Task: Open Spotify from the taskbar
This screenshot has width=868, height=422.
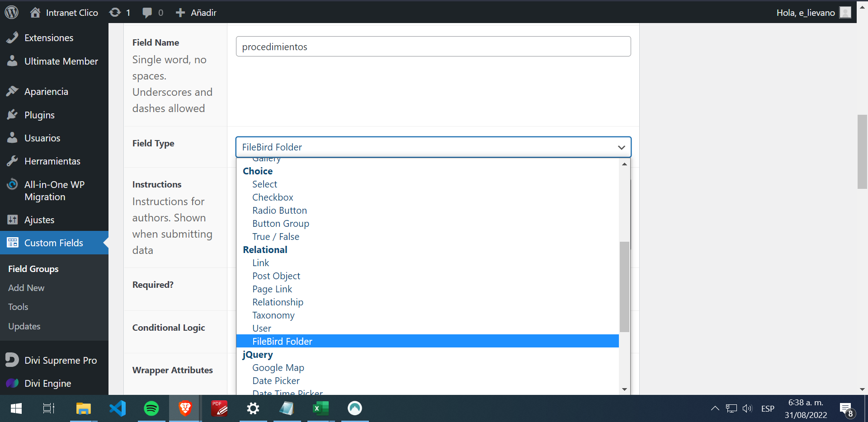Action: coord(151,408)
